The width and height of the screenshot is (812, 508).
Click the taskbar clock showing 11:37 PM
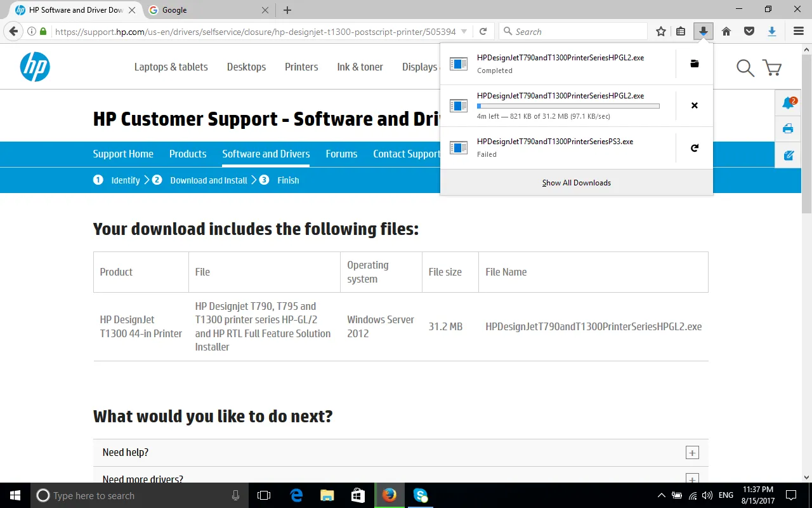point(757,495)
